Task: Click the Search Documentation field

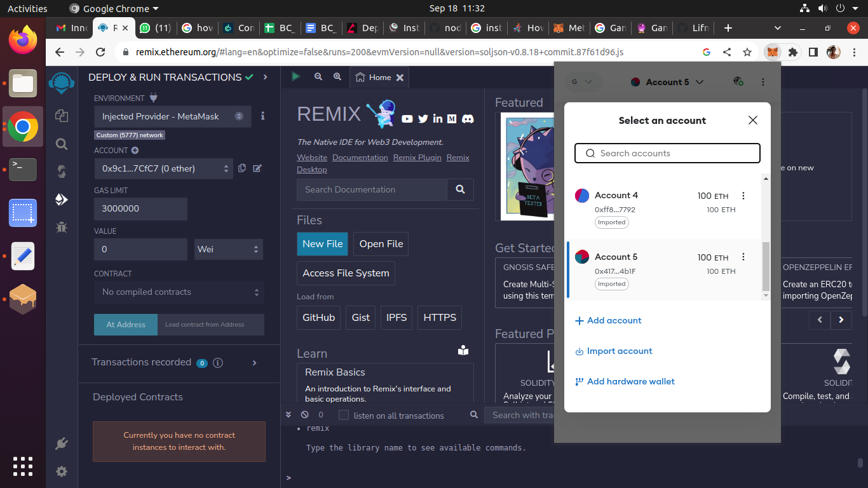Action: pos(372,189)
